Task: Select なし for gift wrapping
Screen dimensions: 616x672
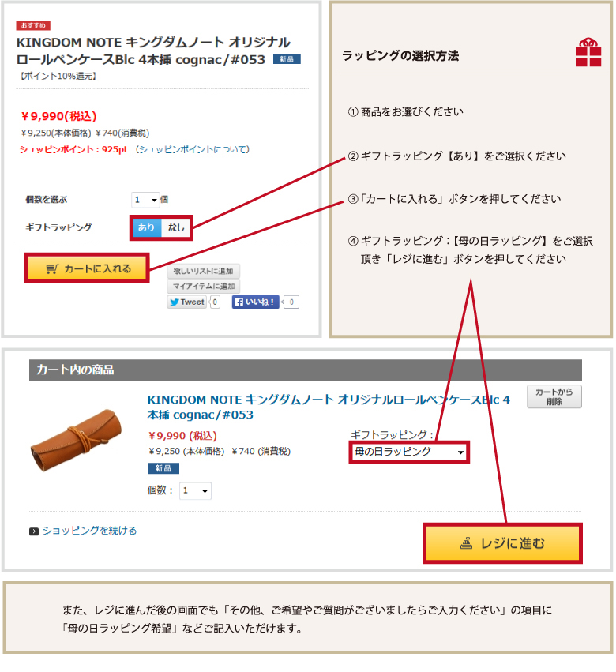Action: 176,227
